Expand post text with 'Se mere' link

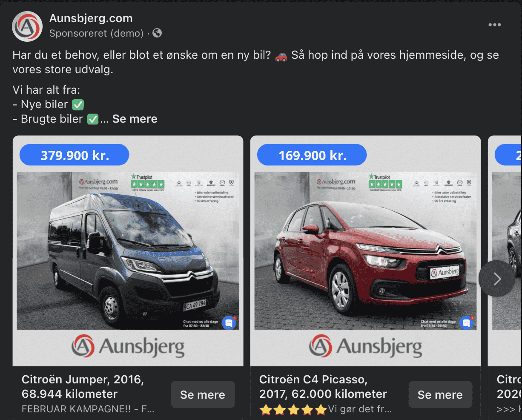coord(135,119)
